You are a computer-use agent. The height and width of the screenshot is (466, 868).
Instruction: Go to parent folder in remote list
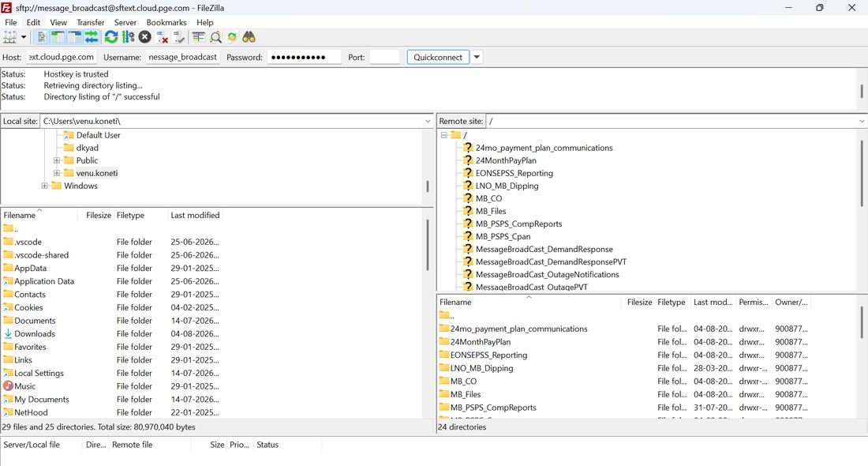tap(446, 315)
